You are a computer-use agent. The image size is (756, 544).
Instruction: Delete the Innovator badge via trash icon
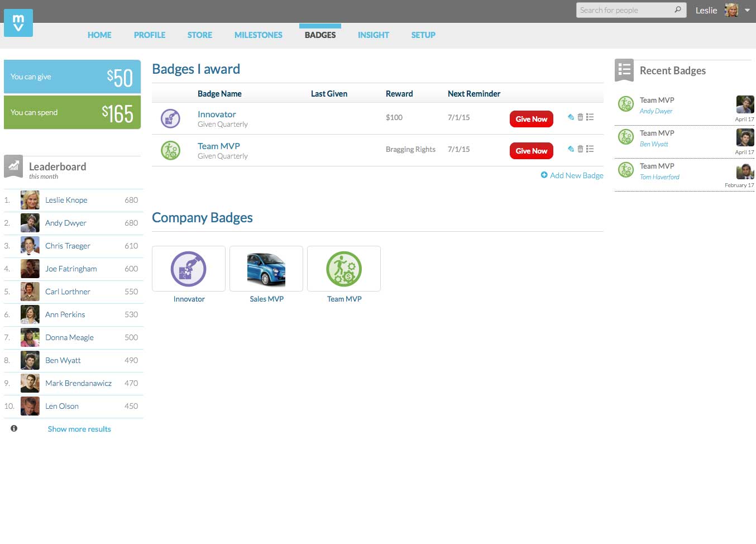pos(580,117)
